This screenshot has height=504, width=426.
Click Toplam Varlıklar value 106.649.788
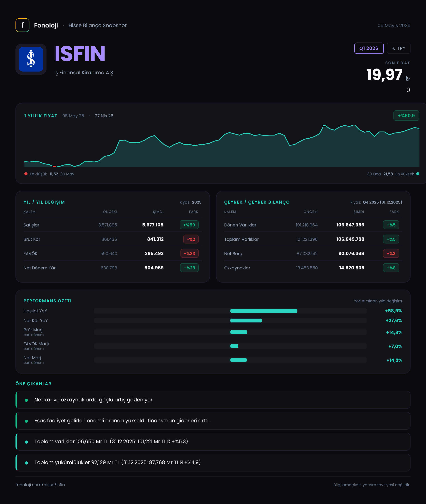pyautogui.click(x=350, y=239)
